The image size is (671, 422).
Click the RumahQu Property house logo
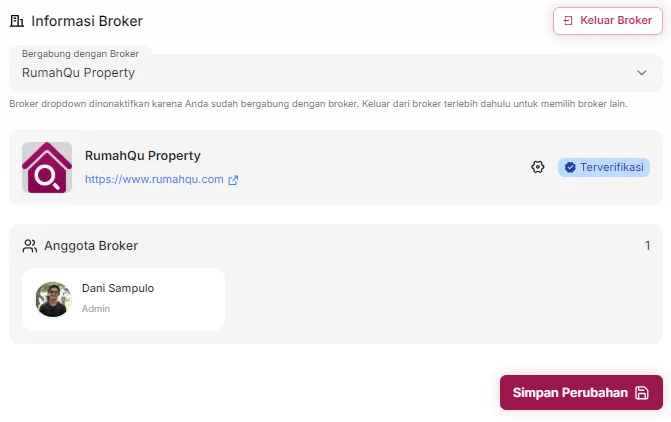pyautogui.click(x=47, y=167)
